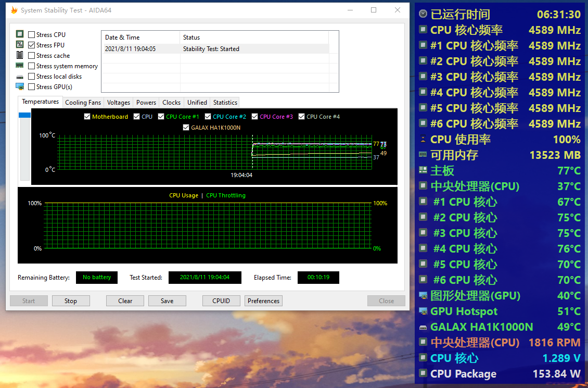Enable the Stress CPU checkbox

(32, 35)
